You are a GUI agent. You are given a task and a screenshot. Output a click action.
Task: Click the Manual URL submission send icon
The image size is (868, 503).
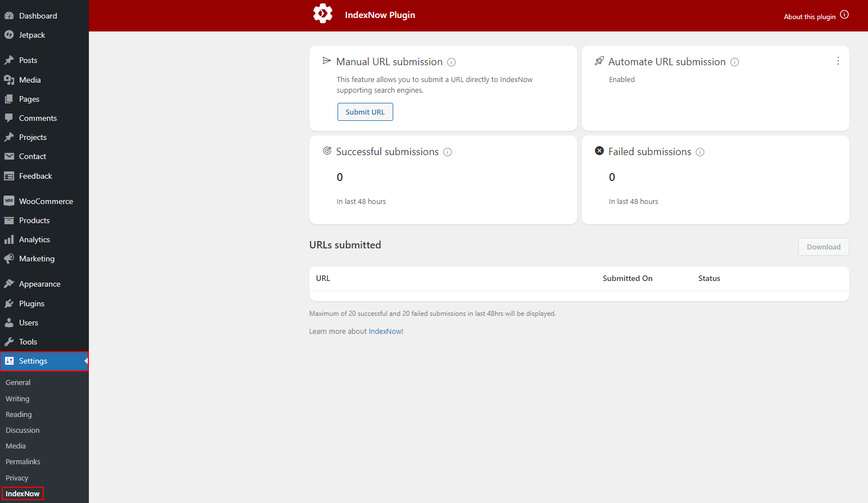(x=327, y=61)
